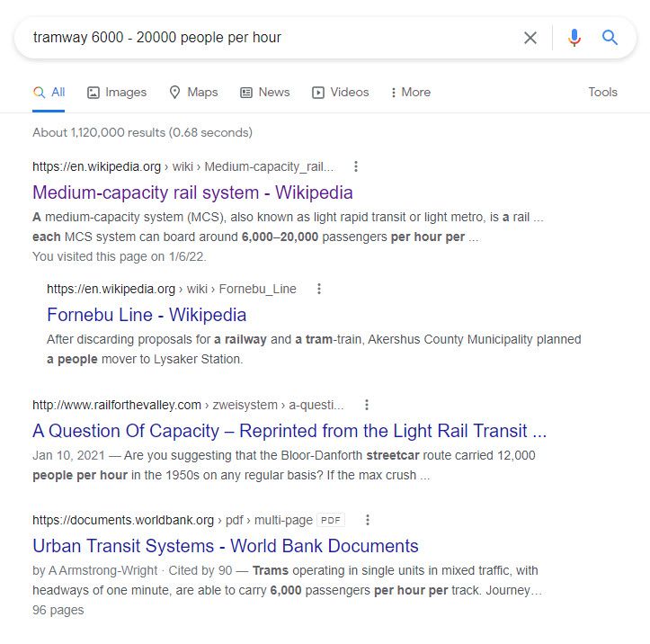Open three-dot menu for worldbank result
Screen dimensions: 650x644
368,520
